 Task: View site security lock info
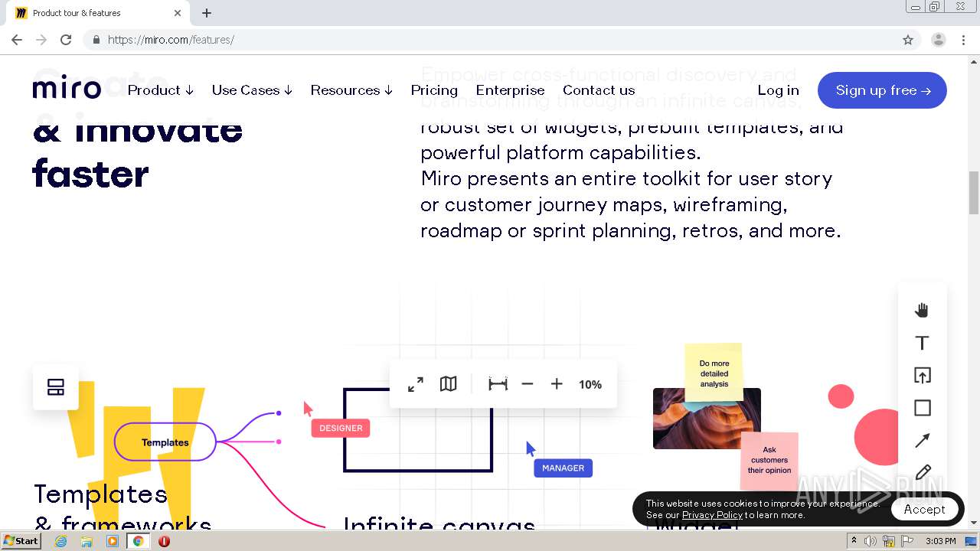pos(96,40)
